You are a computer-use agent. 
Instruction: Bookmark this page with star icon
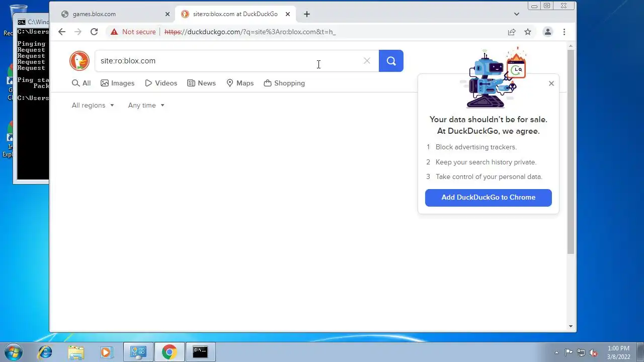[528, 32]
